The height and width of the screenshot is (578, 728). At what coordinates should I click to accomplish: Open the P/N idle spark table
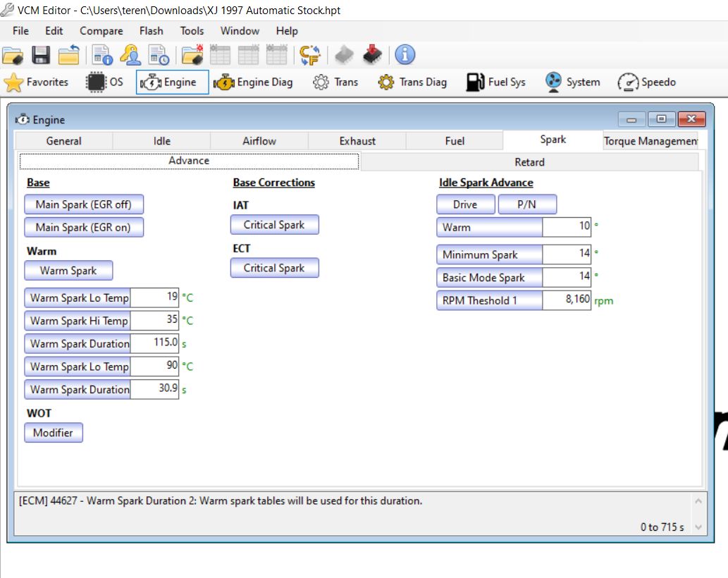point(527,205)
